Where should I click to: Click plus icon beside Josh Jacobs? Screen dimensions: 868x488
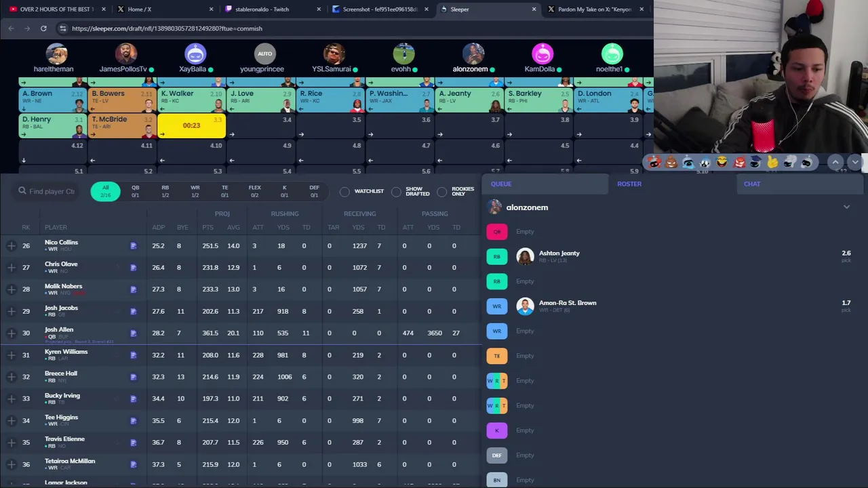pos(12,311)
